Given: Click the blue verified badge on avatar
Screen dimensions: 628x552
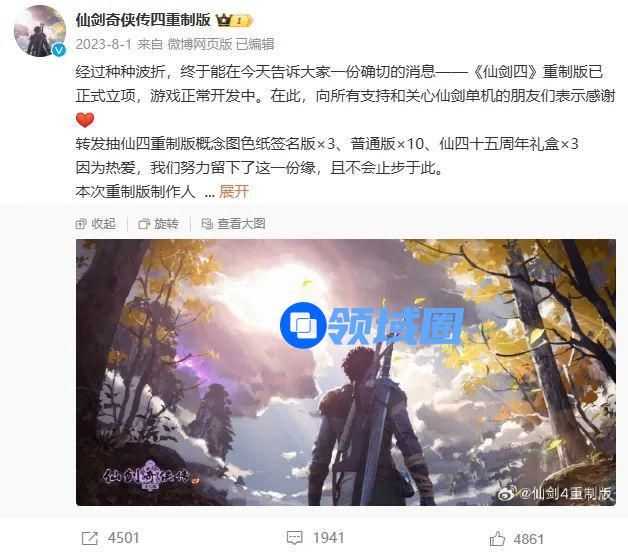Looking at the screenshot, I should point(59,50).
